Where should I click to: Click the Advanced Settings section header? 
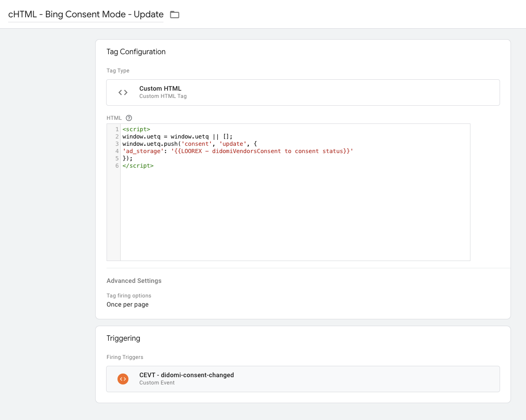(x=134, y=281)
